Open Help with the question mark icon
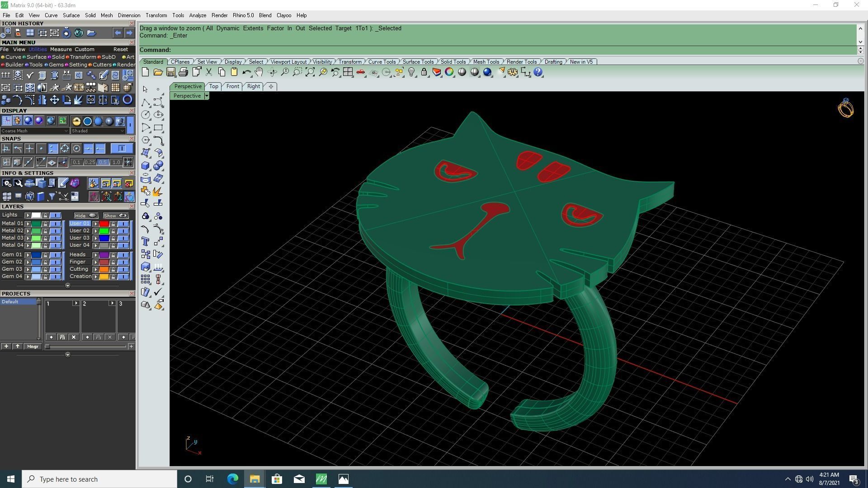Image resolution: width=868 pixels, height=488 pixels. click(x=538, y=72)
